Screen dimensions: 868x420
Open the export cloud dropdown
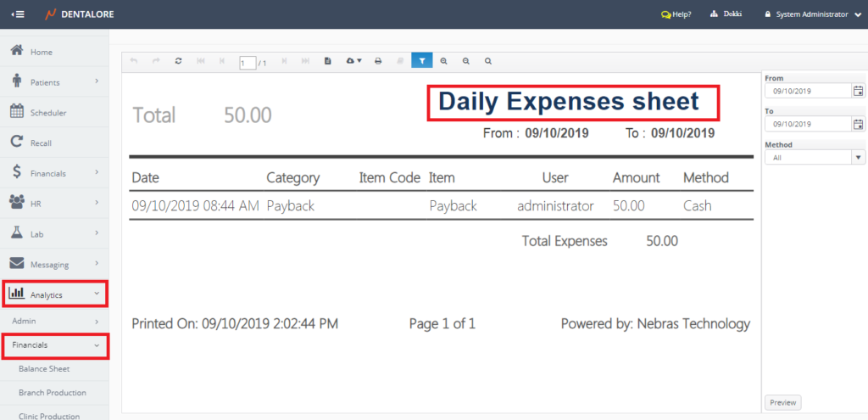353,61
